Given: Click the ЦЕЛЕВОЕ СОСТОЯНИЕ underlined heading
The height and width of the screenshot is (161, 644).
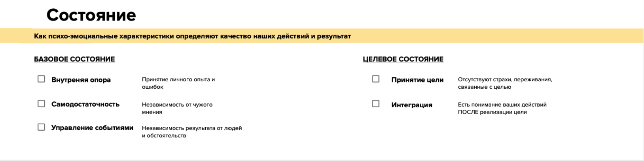Looking at the screenshot, I should (403, 59).
